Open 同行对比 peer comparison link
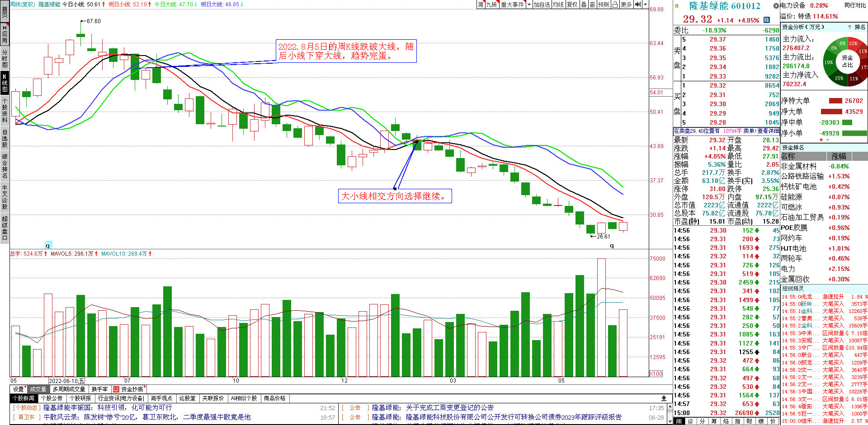 (855, 5)
